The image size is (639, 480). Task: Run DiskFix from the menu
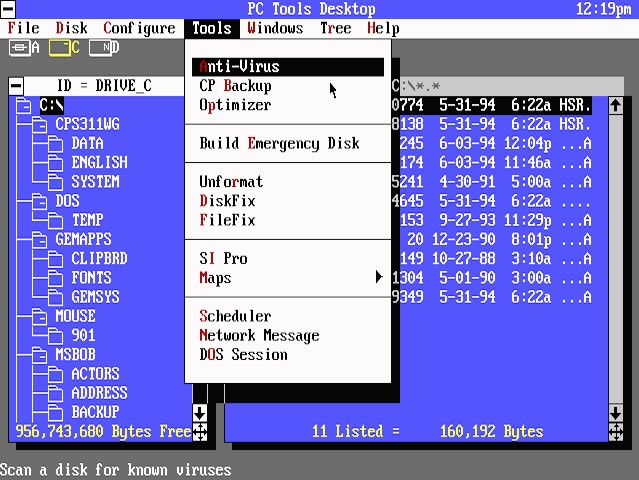point(288,201)
